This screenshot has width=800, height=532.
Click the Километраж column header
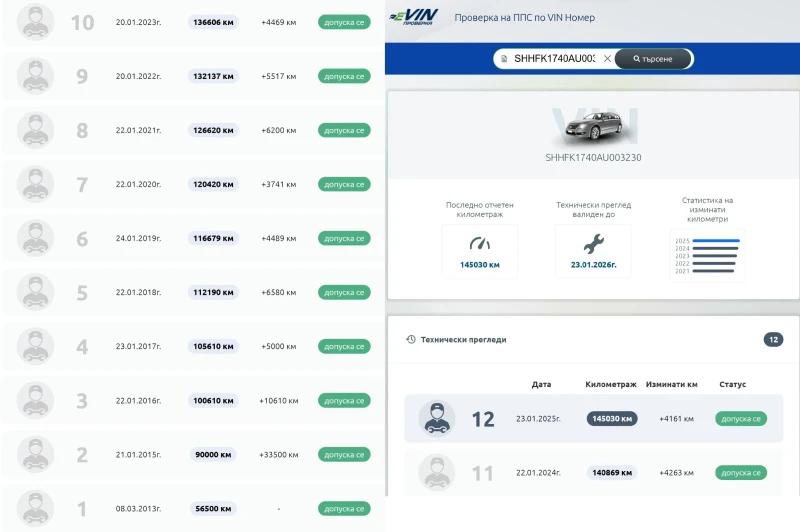[x=609, y=384]
